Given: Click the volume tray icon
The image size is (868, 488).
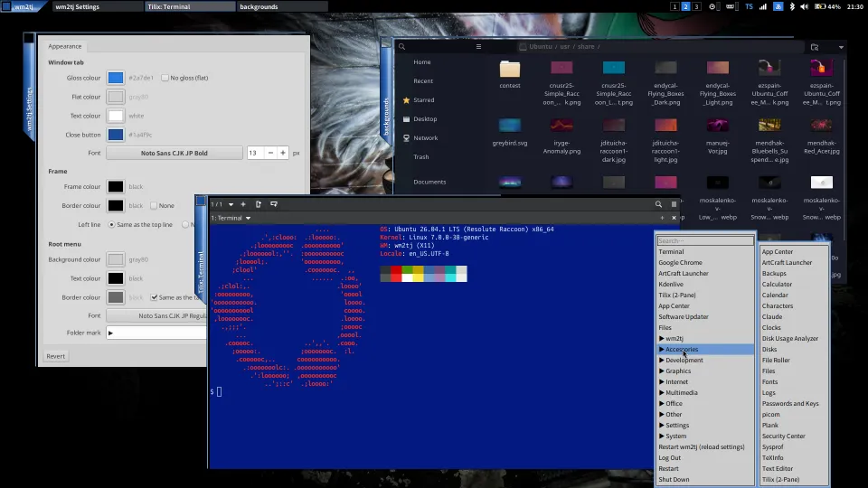Looking at the screenshot, I should [x=805, y=6].
